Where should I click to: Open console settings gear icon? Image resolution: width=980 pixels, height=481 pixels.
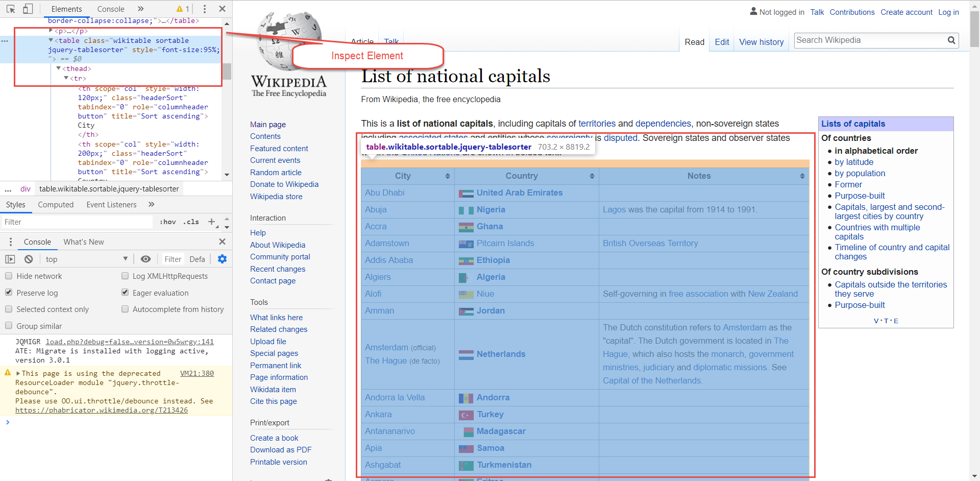click(222, 259)
